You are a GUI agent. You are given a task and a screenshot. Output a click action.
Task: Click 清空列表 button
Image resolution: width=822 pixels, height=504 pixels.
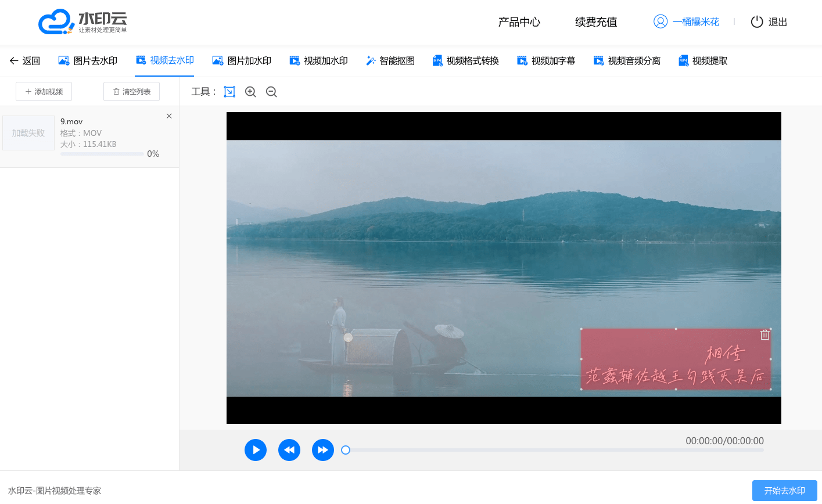(131, 92)
